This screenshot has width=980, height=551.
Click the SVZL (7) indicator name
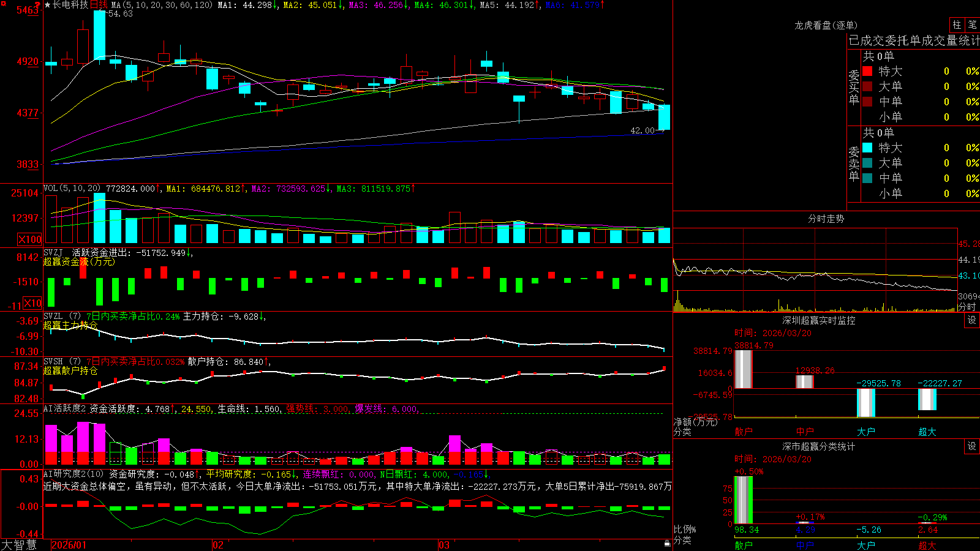coord(62,317)
